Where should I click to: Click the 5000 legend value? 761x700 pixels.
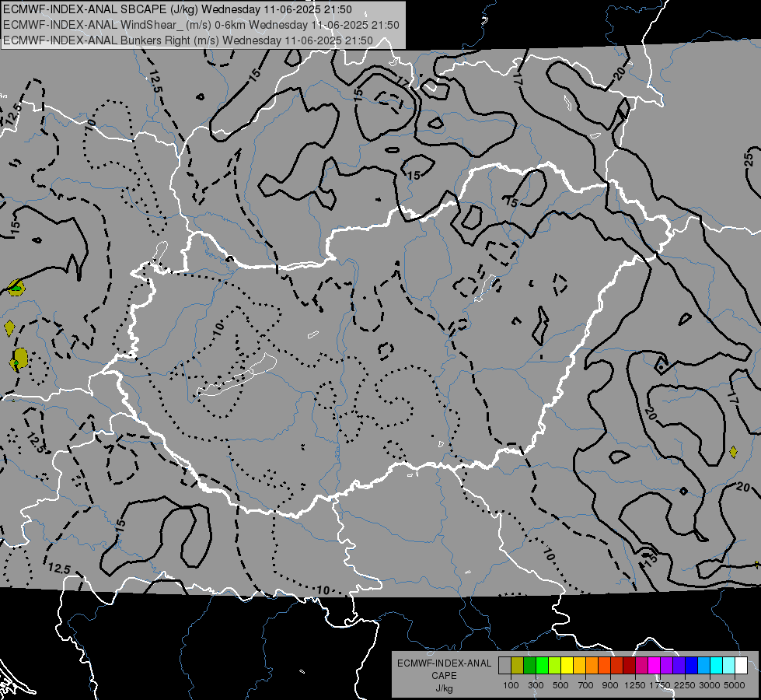[735, 685]
